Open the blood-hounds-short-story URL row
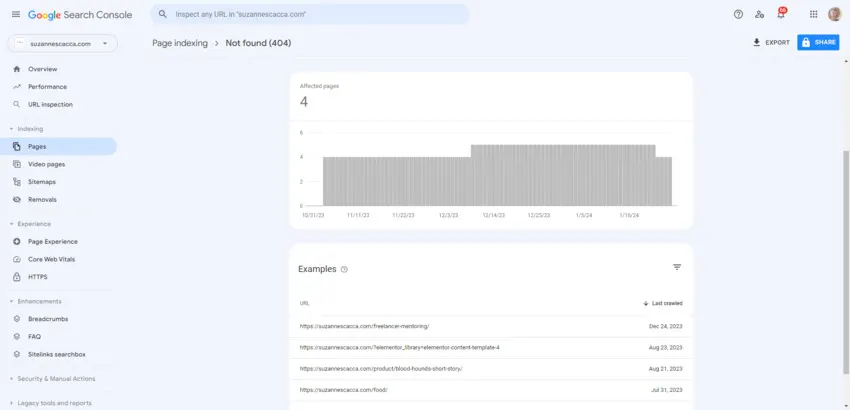Viewport: 850px width, 410px height. coord(491,369)
